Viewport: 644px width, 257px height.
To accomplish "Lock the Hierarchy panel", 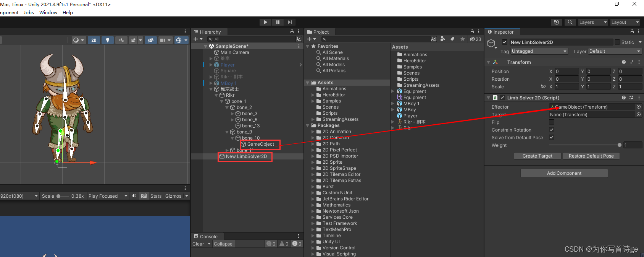I will coord(292,32).
